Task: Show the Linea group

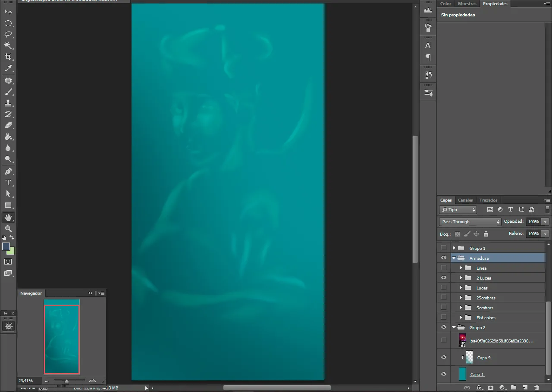Action: coord(443,268)
